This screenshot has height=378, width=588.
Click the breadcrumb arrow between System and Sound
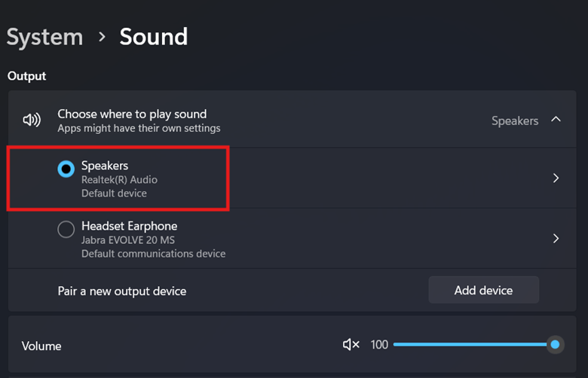click(102, 37)
